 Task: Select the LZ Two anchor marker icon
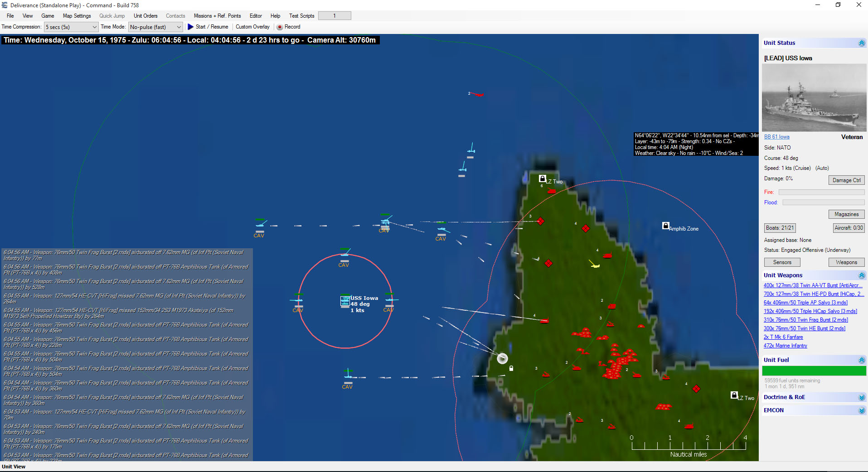[x=542, y=178]
